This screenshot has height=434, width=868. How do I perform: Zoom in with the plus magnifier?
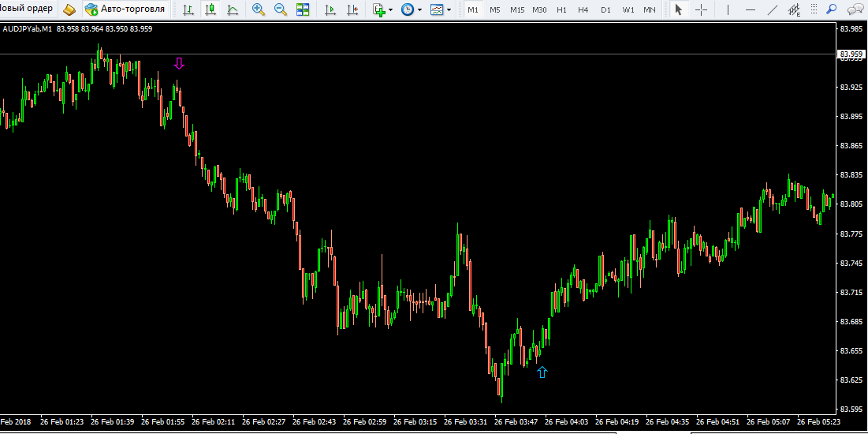pos(258,9)
